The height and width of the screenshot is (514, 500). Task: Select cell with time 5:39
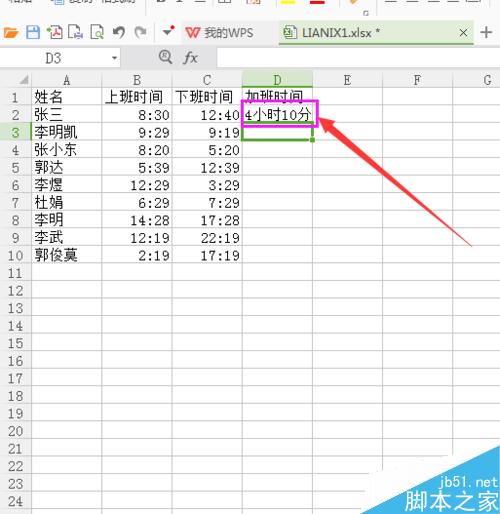click(137, 167)
